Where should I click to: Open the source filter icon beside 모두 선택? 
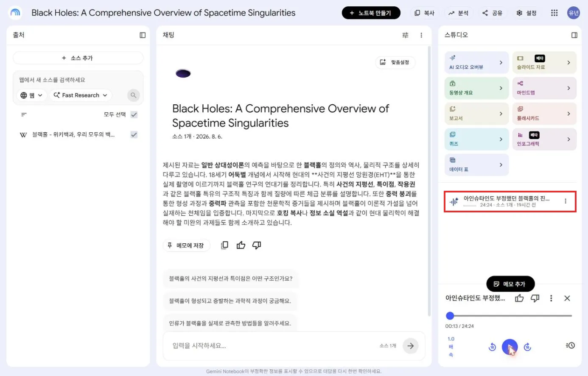click(x=24, y=114)
